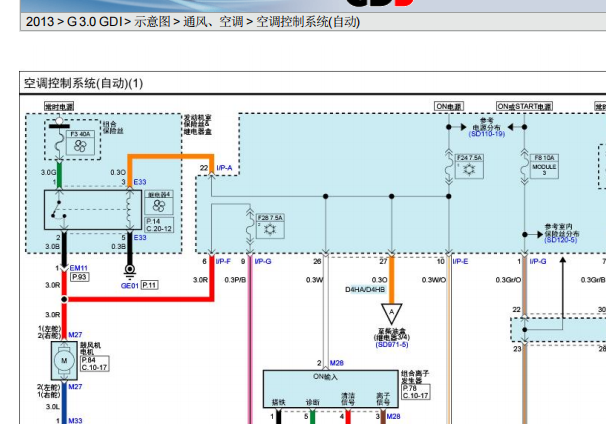Screen dimensions: 606x424
Task: Click the 0.3W/O wire label
Action: (x=434, y=279)
